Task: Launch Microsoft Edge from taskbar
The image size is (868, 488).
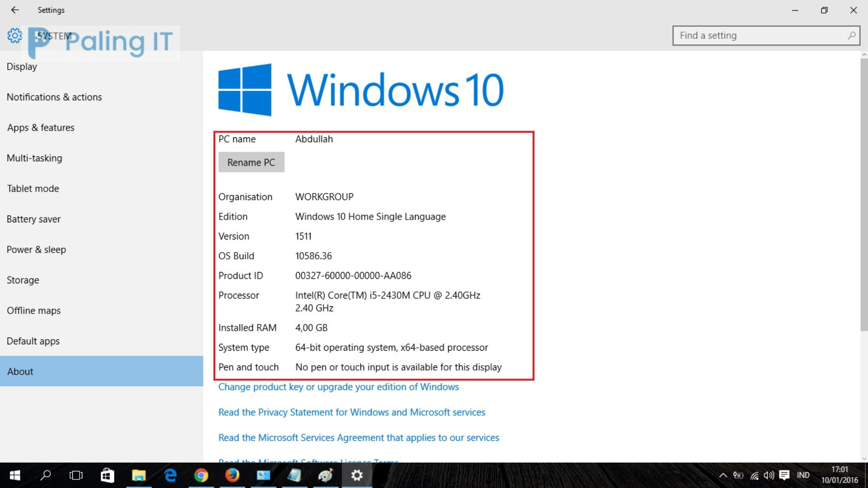Action: 170,475
